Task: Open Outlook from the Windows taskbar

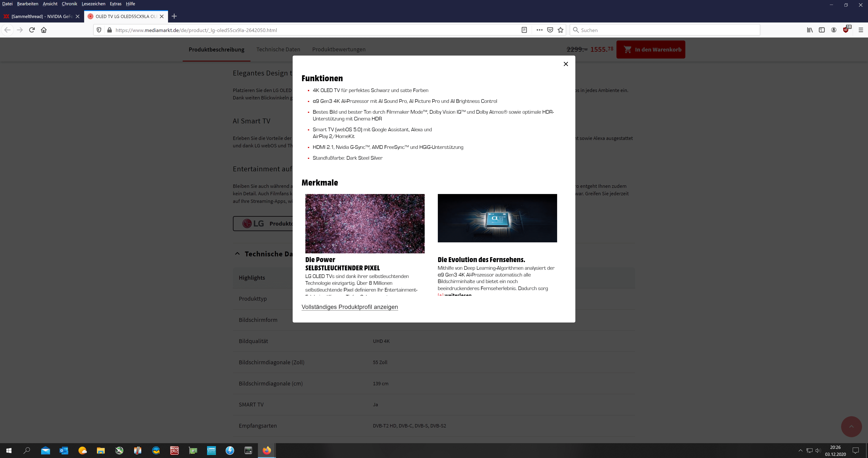Action: [x=64, y=450]
